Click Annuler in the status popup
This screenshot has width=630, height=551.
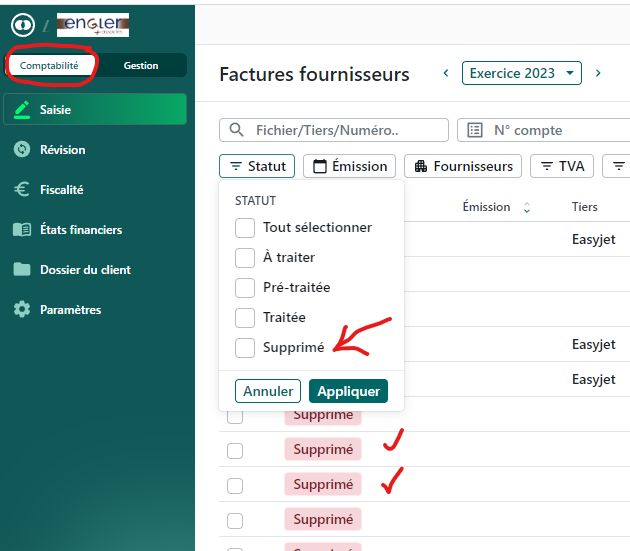[268, 391]
